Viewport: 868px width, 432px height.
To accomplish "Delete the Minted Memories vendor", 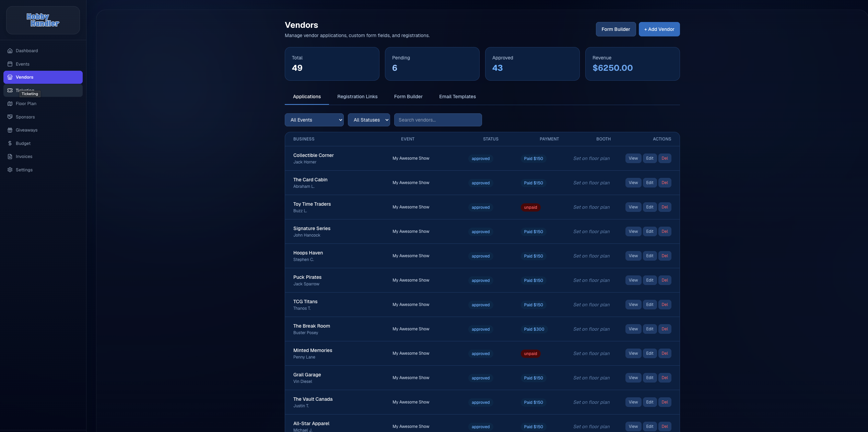I will 665,353.
